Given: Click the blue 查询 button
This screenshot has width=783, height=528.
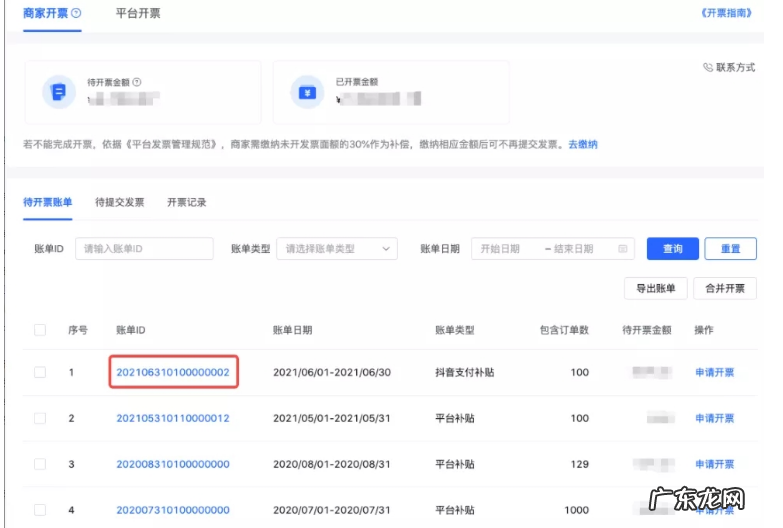Looking at the screenshot, I should click(x=673, y=249).
